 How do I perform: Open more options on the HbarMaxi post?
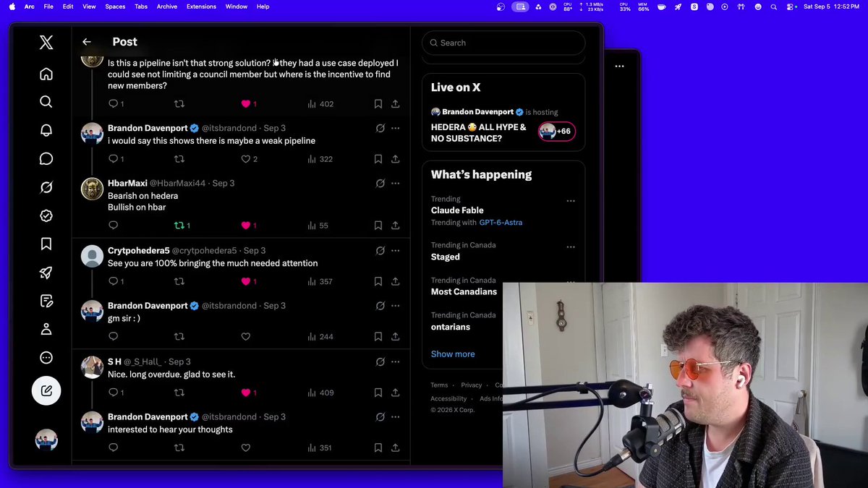pos(395,184)
